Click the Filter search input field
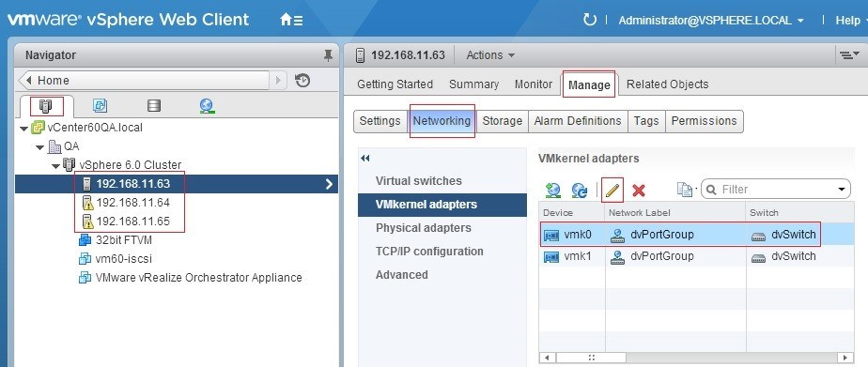 pos(775,190)
